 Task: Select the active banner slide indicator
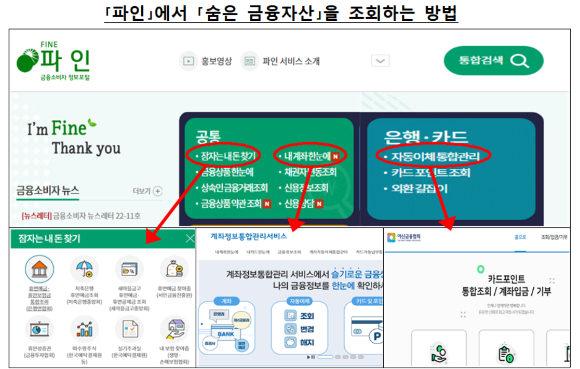click(x=325, y=357)
